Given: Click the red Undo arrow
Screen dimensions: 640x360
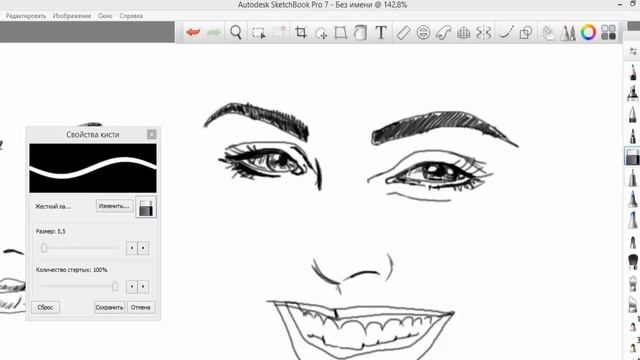Looking at the screenshot, I should 193,32.
